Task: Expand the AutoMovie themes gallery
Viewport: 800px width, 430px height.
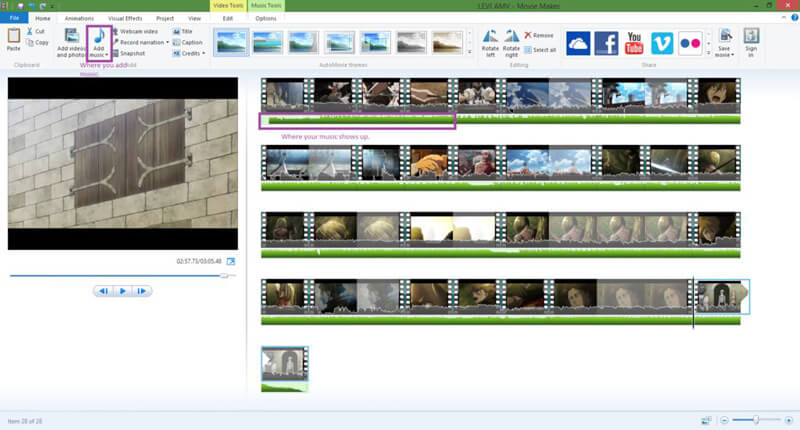Action: pyautogui.click(x=471, y=52)
